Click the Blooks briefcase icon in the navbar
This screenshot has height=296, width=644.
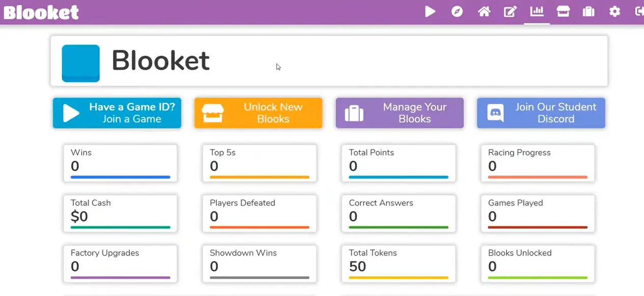(x=589, y=11)
